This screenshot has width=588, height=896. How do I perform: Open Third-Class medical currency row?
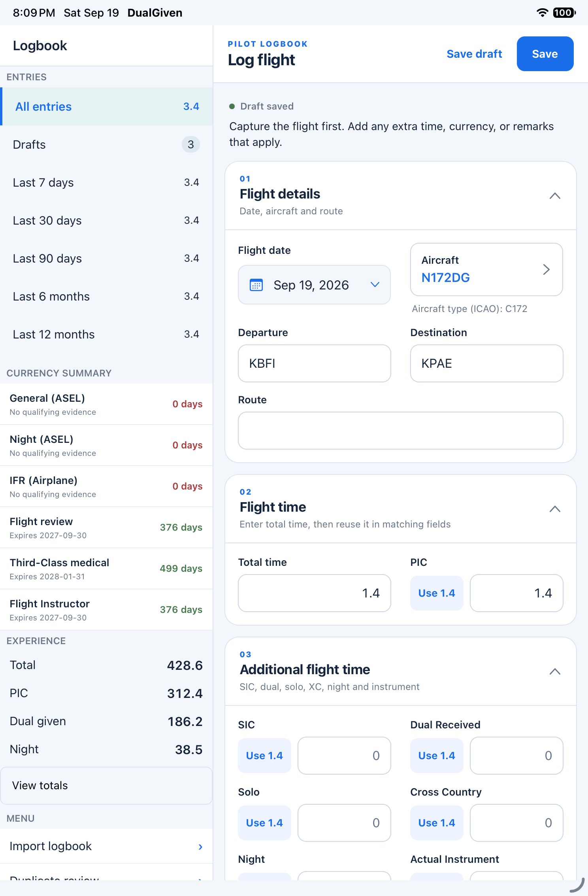click(x=106, y=569)
